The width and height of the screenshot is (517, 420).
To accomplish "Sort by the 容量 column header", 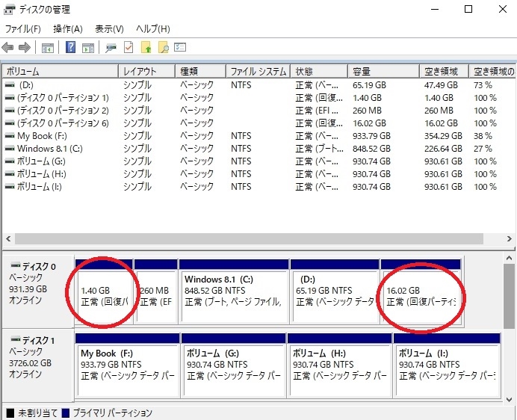I will 383,71.
